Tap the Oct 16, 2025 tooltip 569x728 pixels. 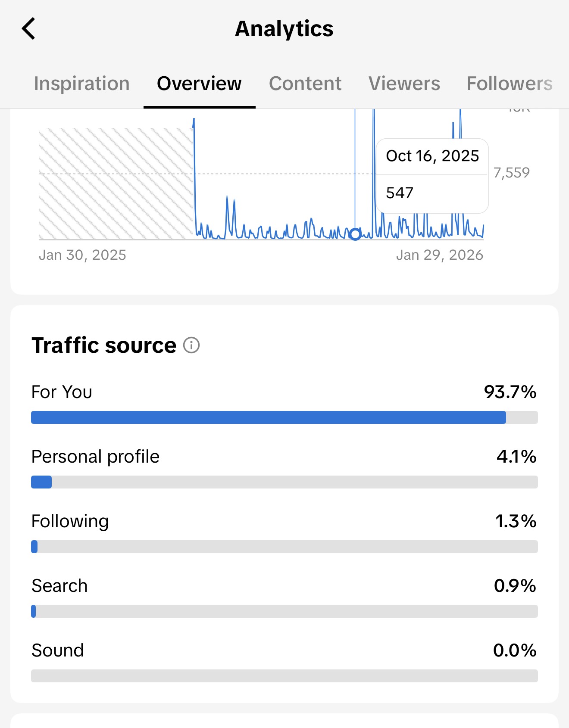point(432,175)
